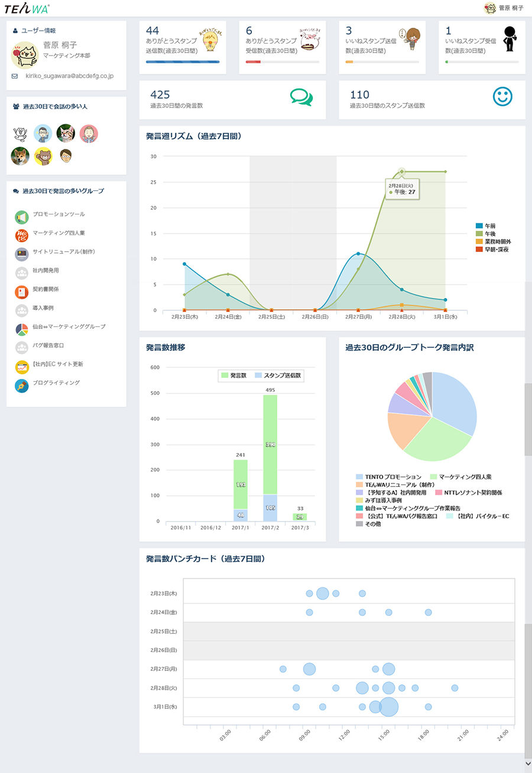Click the 2017/1 bar in 発言数推移

click(x=241, y=491)
